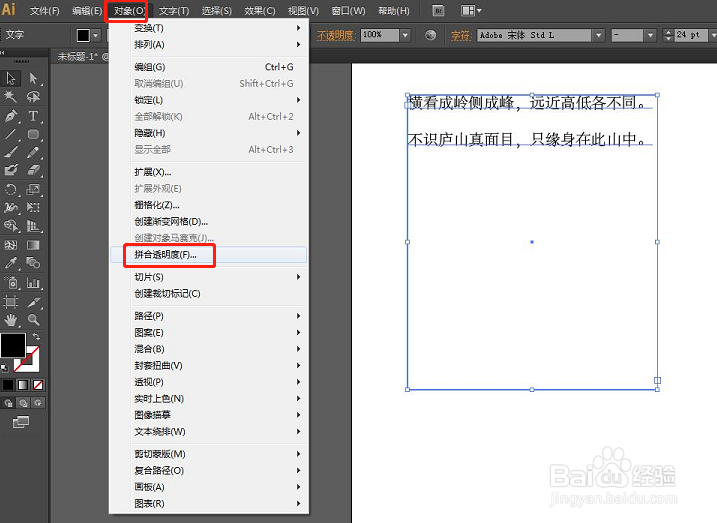Swap fill and stroke colors

click(36, 336)
